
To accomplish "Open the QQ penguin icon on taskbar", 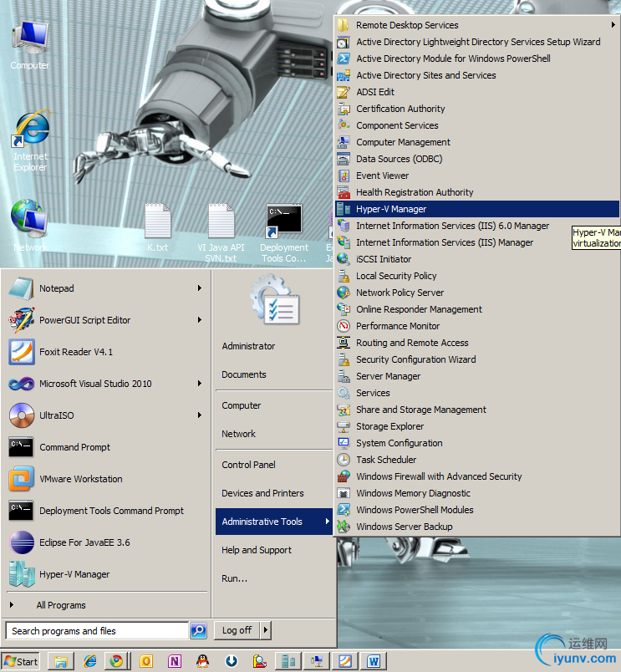I will pos(203,661).
